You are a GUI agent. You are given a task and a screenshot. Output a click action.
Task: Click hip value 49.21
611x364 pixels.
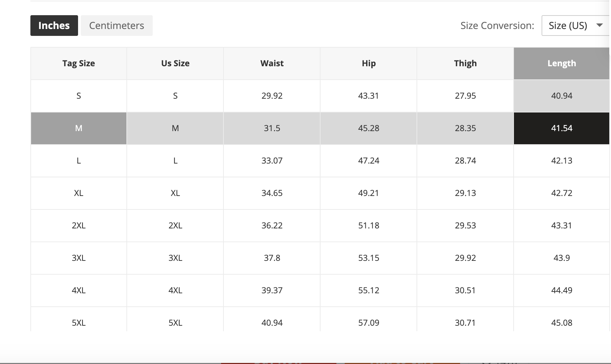[369, 193]
